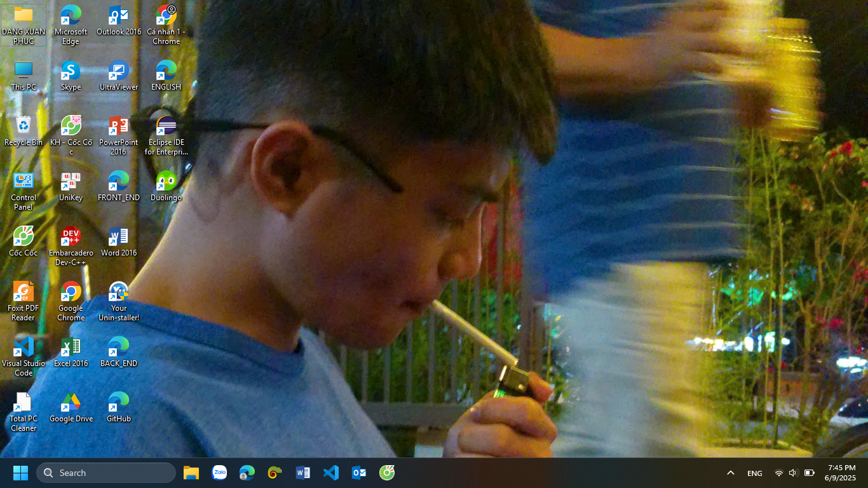Open the Edge profile icon on taskbar
868x488 pixels.
pyautogui.click(x=247, y=473)
